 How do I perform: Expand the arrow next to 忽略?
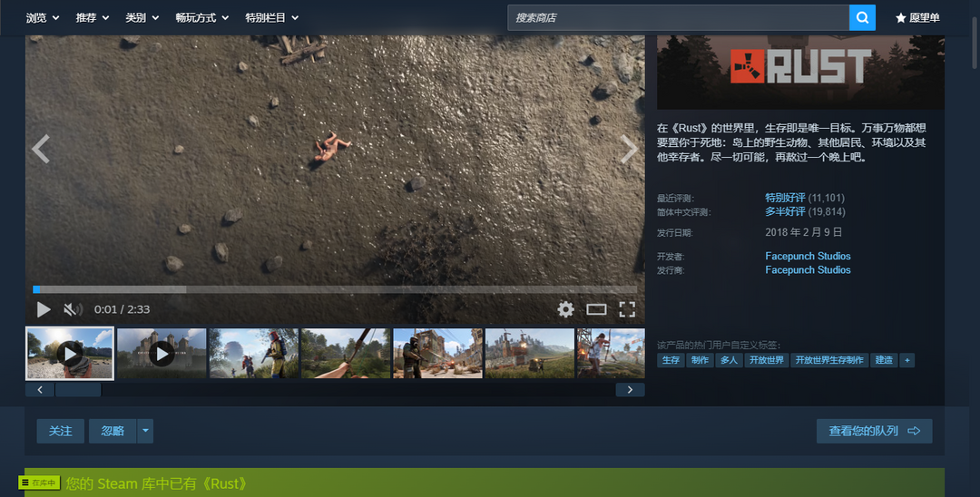tap(145, 431)
